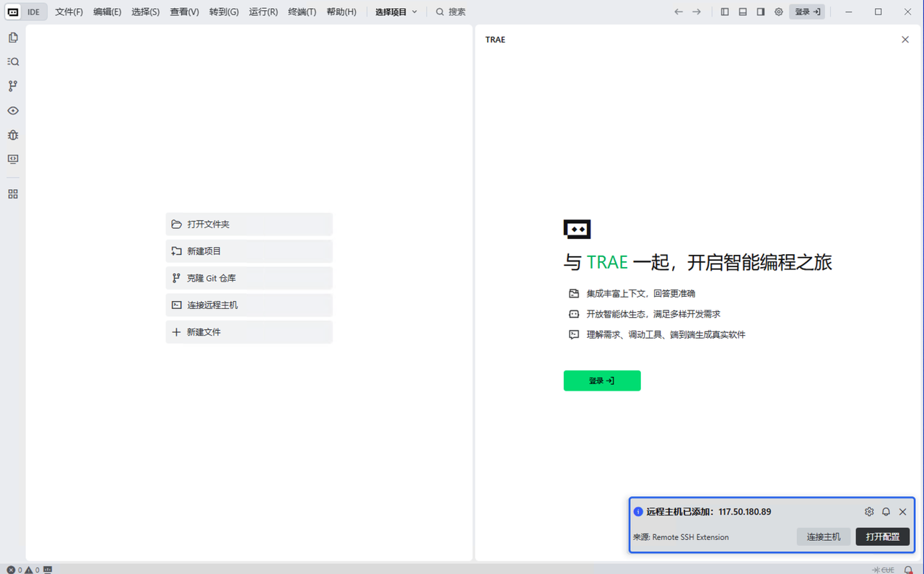Click the bell icon in notification toast
The width and height of the screenshot is (924, 574).
click(886, 511)
